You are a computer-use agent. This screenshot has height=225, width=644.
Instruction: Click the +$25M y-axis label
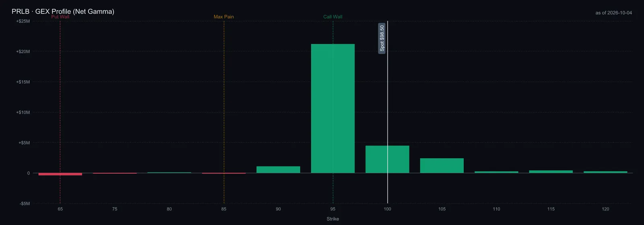23,21
